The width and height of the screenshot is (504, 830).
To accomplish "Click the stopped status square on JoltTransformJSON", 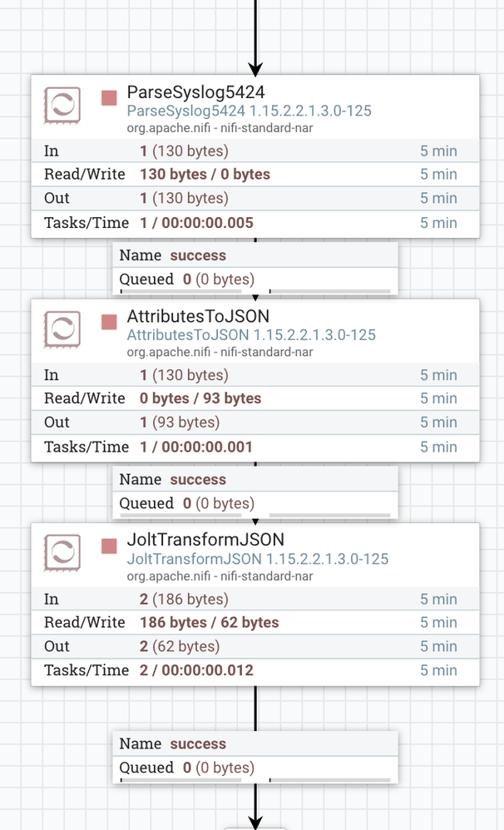I will pos(109,546).
